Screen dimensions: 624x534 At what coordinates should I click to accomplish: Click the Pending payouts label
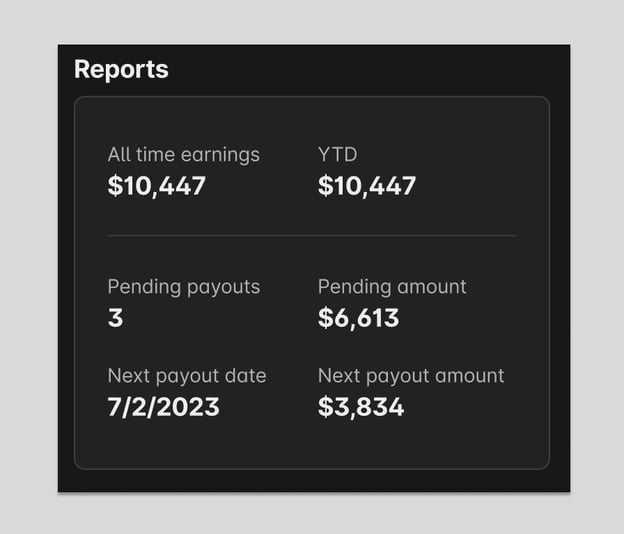pos(183,287)
